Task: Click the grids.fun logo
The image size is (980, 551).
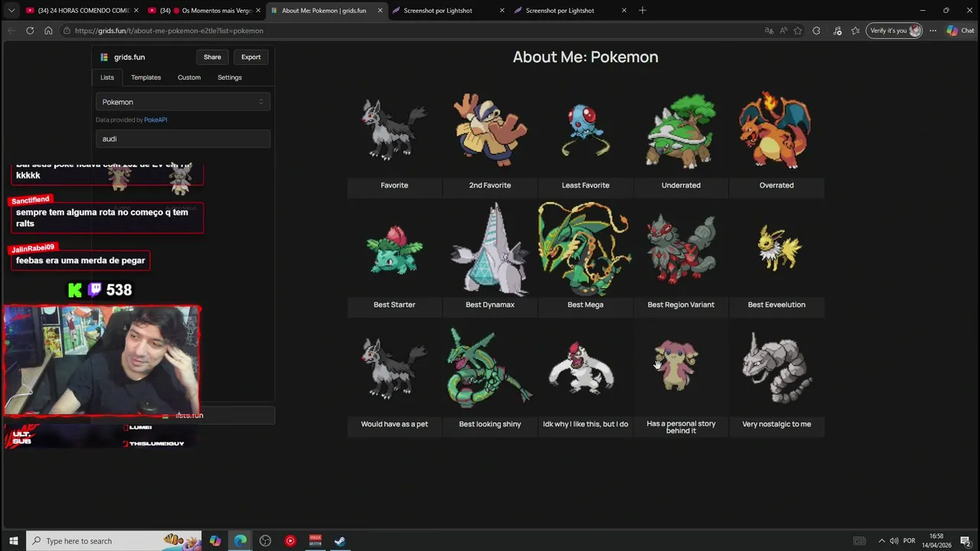Action: 122,57
